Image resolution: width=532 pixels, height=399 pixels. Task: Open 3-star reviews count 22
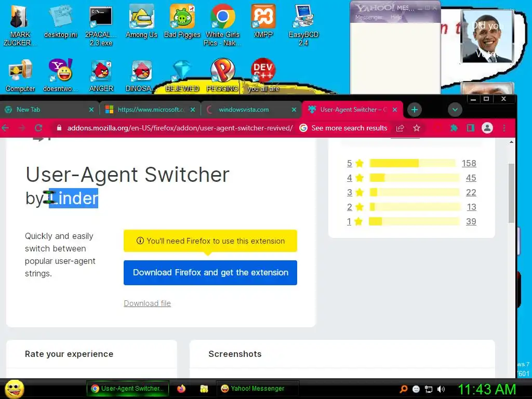point(471,192)
